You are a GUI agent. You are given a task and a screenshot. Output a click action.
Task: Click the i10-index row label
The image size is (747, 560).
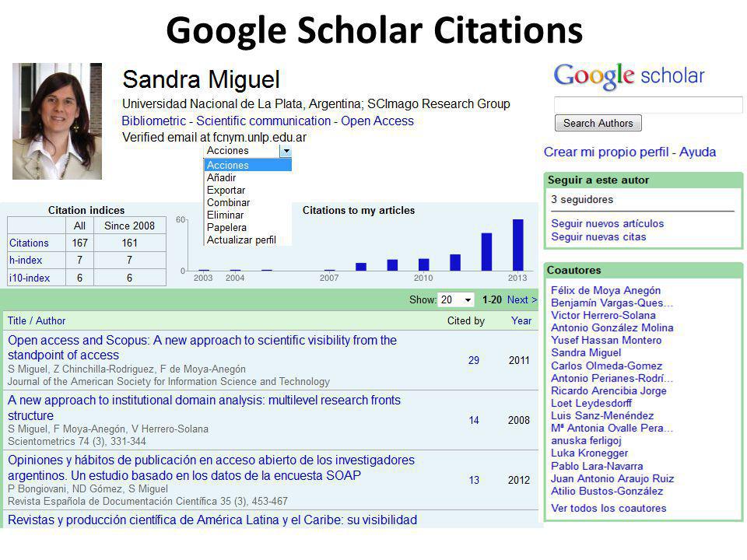tap(29, 278)
